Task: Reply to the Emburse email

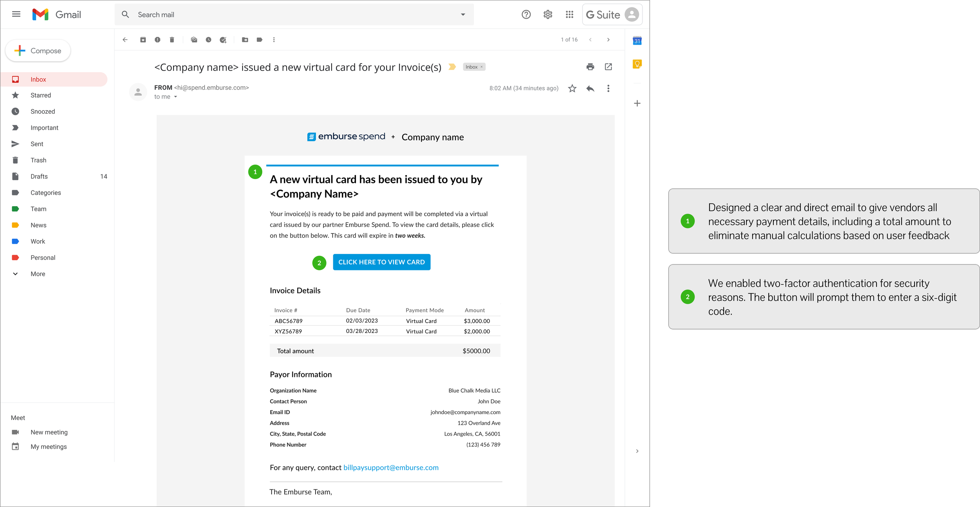Action: click(x=590, y=89)
